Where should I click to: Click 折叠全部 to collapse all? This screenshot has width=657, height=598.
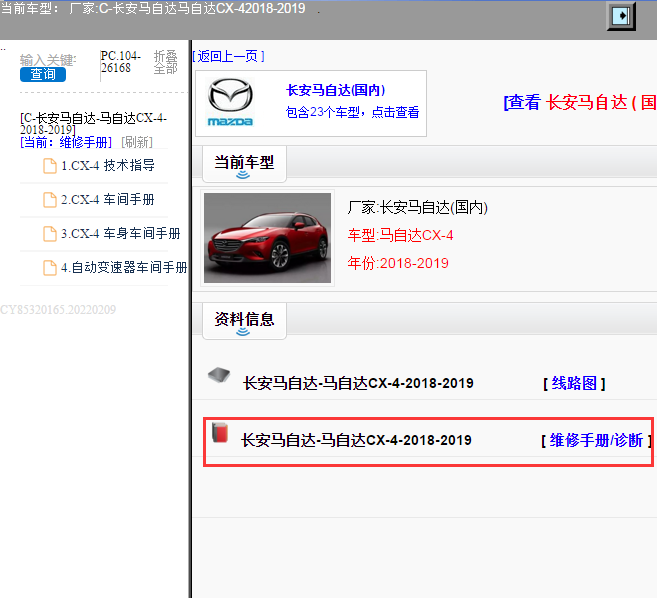(x=166, y=62)
